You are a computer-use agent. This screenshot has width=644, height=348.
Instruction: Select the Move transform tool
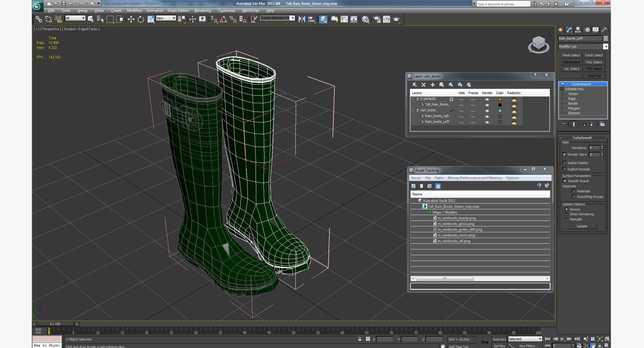point(131,19)
